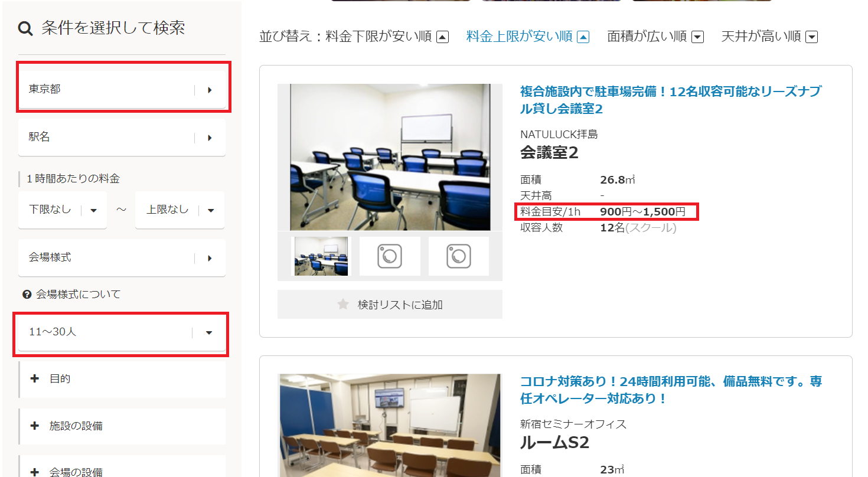
Task: Open 会場様式について help link
Action: 78,294
